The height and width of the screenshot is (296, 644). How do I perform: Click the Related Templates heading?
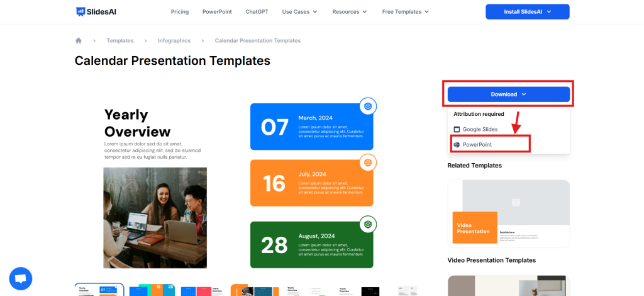tap(474, 165)
